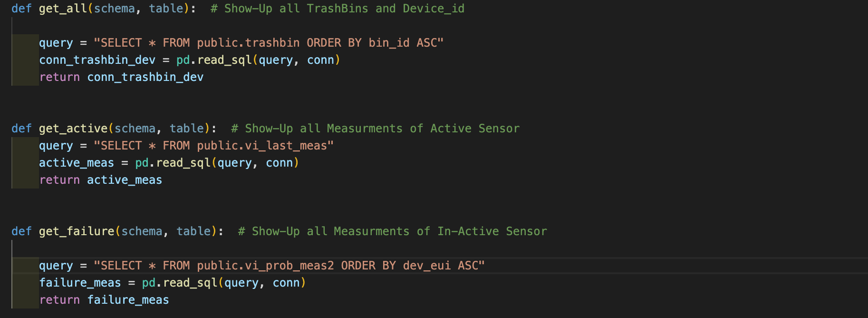Click public.trashbin in the SQL string
Viewport: 868px width, 318px height.
[248, 43]
